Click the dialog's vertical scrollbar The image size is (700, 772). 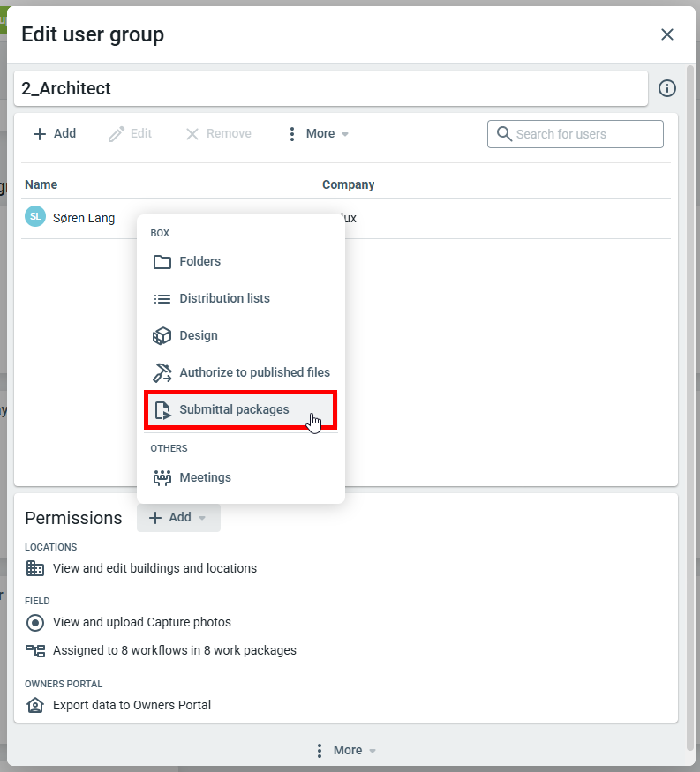tap(690, 397)
